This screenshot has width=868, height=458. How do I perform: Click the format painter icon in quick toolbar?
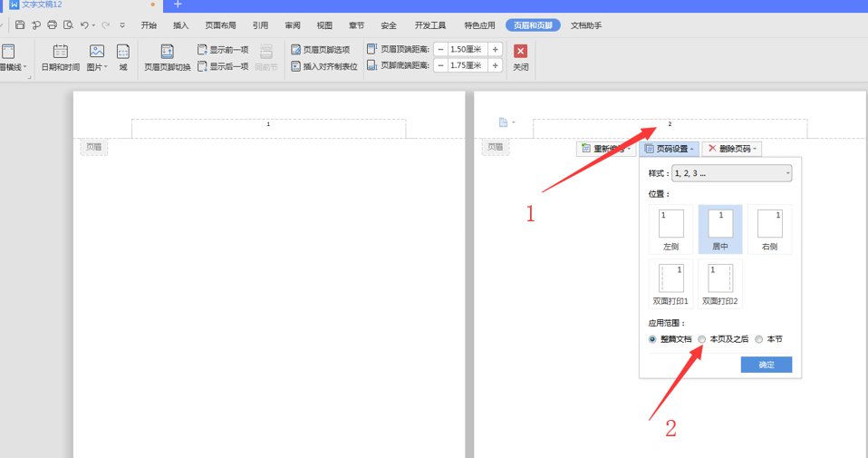pos(36,24)
